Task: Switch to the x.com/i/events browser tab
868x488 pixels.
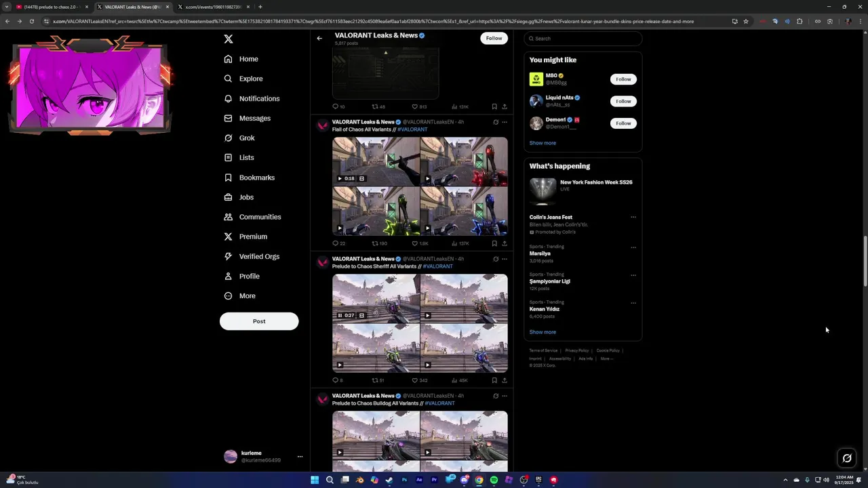Action: (213, 7)
